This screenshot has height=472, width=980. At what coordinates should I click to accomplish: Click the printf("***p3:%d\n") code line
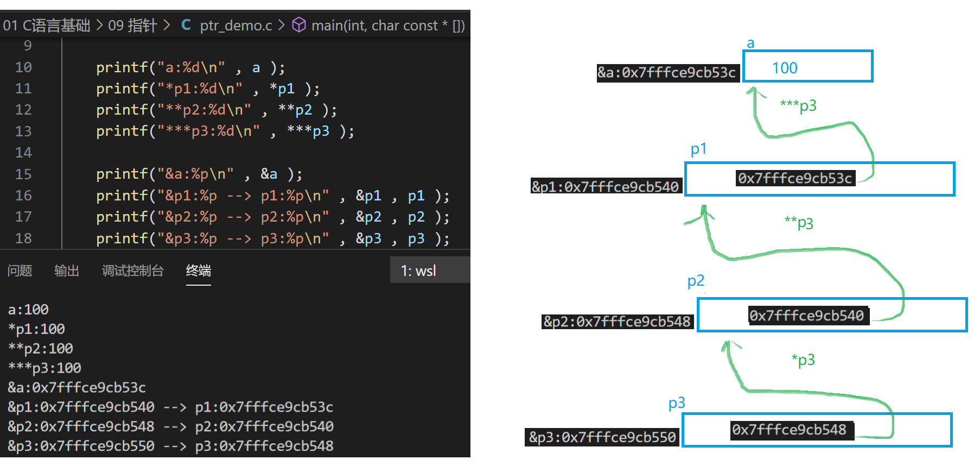(x=225, y=131)
